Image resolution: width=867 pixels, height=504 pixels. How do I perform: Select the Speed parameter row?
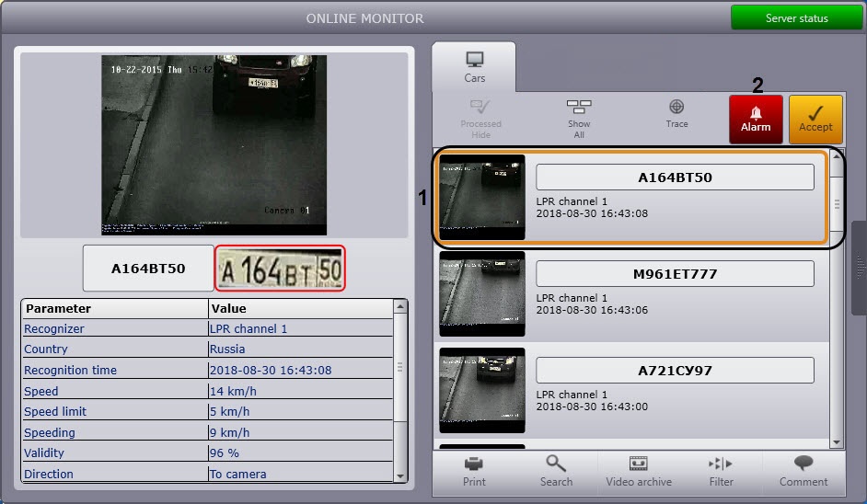click(x=207, y=391)
